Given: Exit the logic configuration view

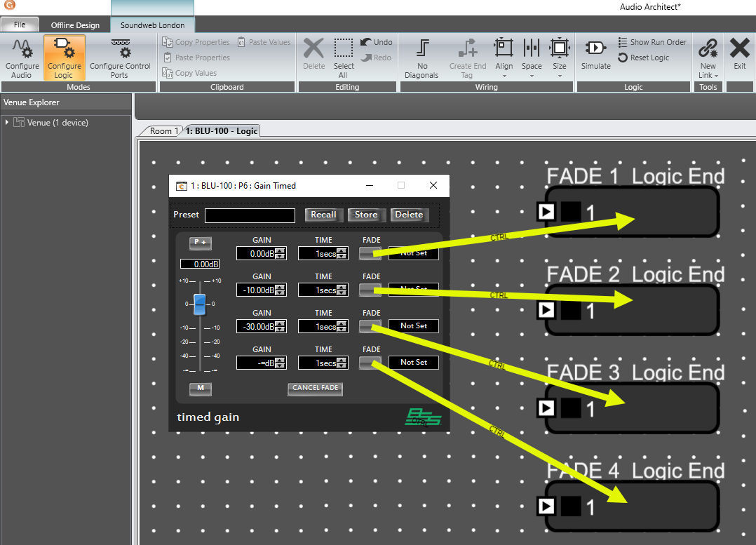Looking at the screenshot, I should (x=740, y=54).
